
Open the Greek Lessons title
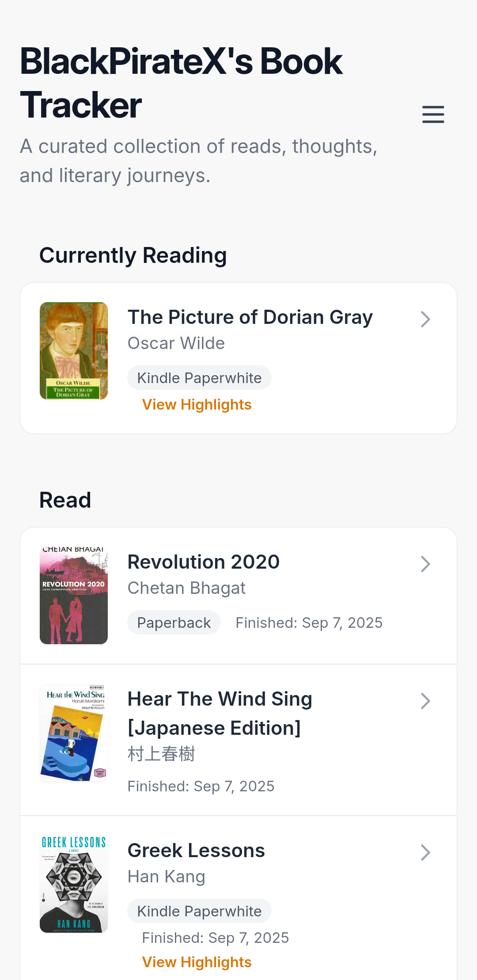[x=196, y=851]
